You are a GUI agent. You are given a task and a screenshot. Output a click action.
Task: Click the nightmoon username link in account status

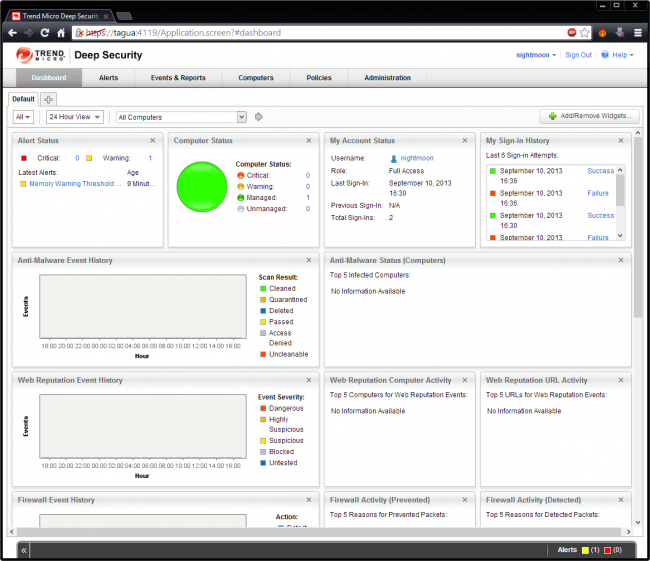(417, 158)
